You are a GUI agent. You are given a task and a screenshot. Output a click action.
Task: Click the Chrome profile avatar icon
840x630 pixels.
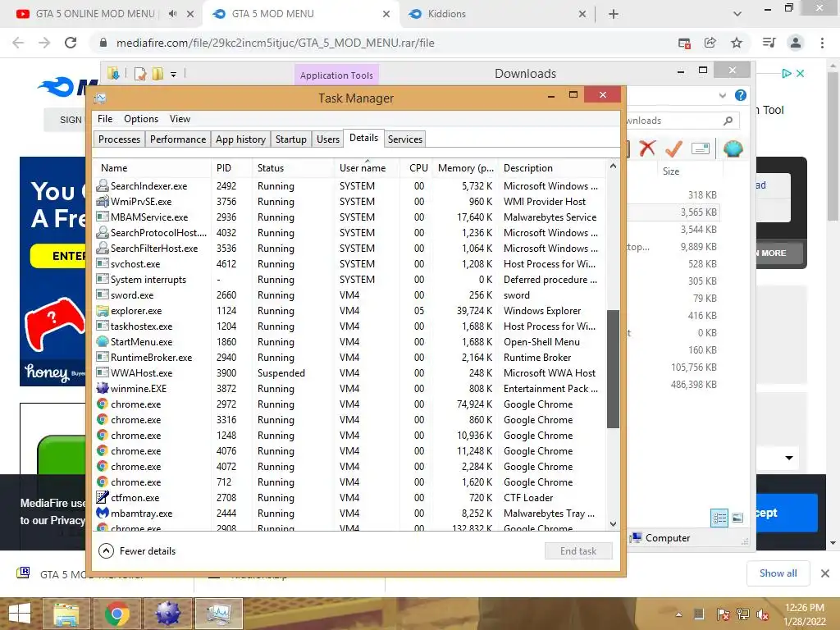pyautogui.click(x=796, y=43)
